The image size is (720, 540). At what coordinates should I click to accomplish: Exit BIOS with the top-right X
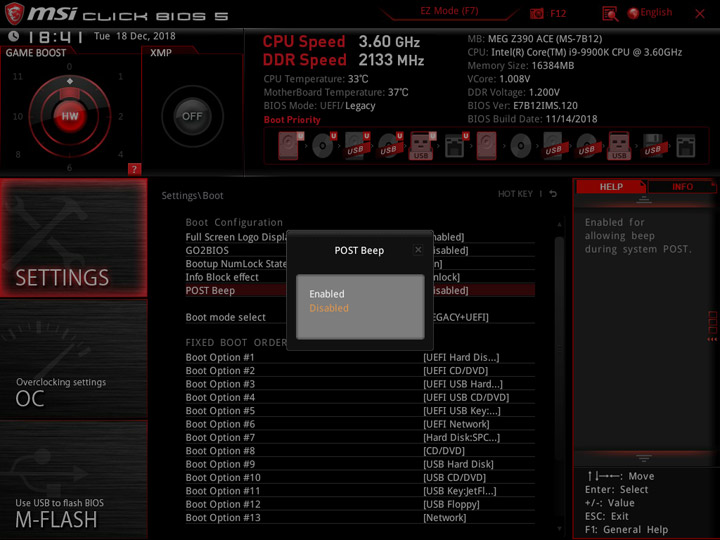pyautogui.click(x=699, y=14)
